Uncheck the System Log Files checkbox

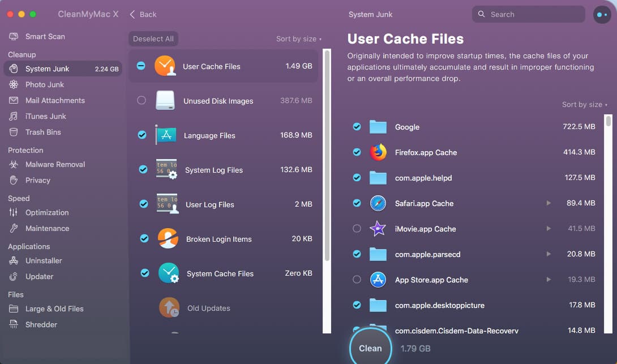[143, 170]
